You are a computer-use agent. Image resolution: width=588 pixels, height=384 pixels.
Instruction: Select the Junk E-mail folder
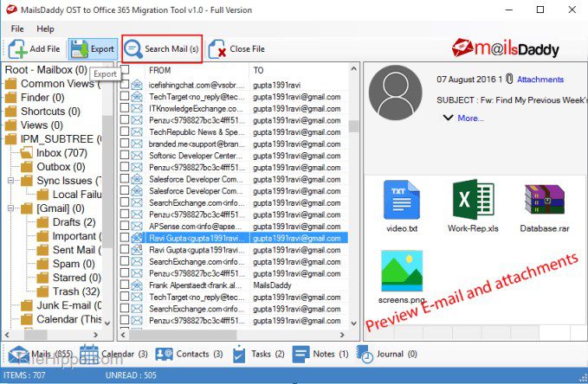(x=69, y=305)
